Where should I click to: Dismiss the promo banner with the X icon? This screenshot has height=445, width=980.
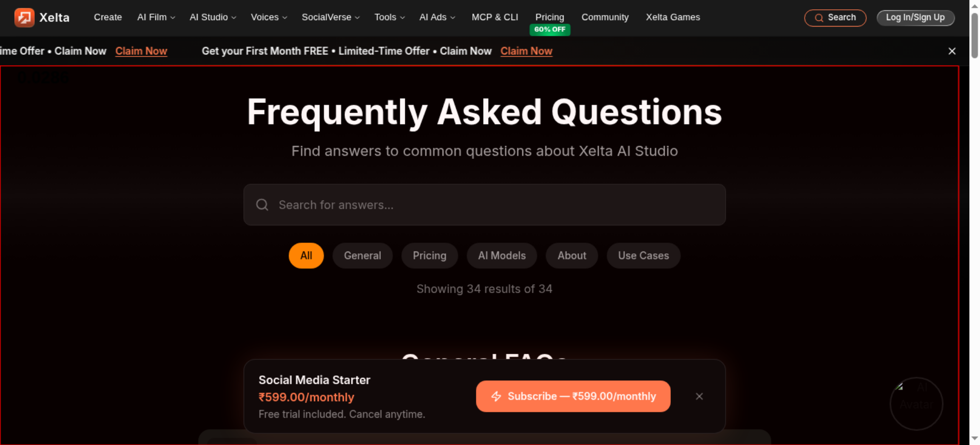pyautogui.click(x=952, y=51)
